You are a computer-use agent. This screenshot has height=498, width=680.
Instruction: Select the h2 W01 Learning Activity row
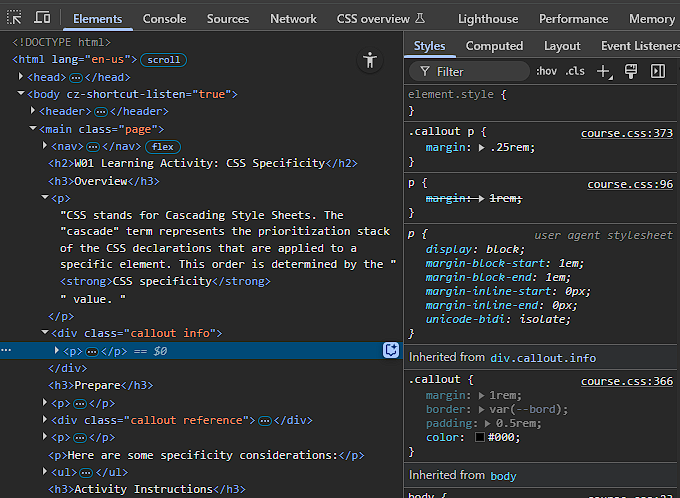[203, 164]
